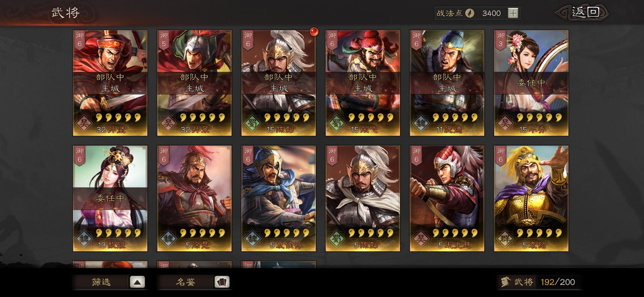
Task: Open the 徐晃 general card
Action: (194, 199)
